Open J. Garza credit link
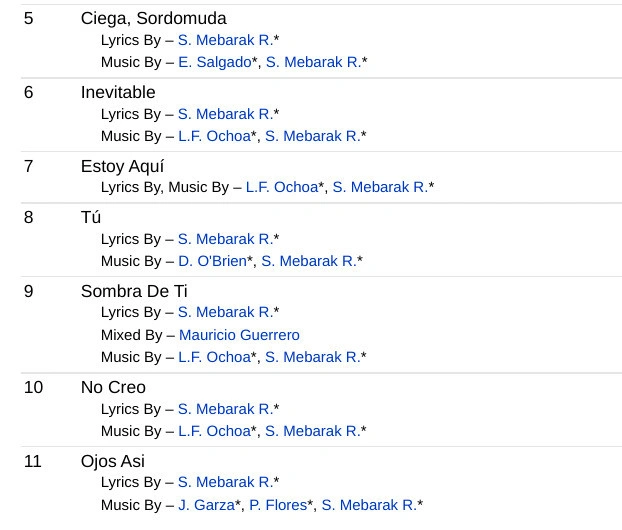Image resolution: width=622 pixels, height=530 pixels. click(206, 505)
